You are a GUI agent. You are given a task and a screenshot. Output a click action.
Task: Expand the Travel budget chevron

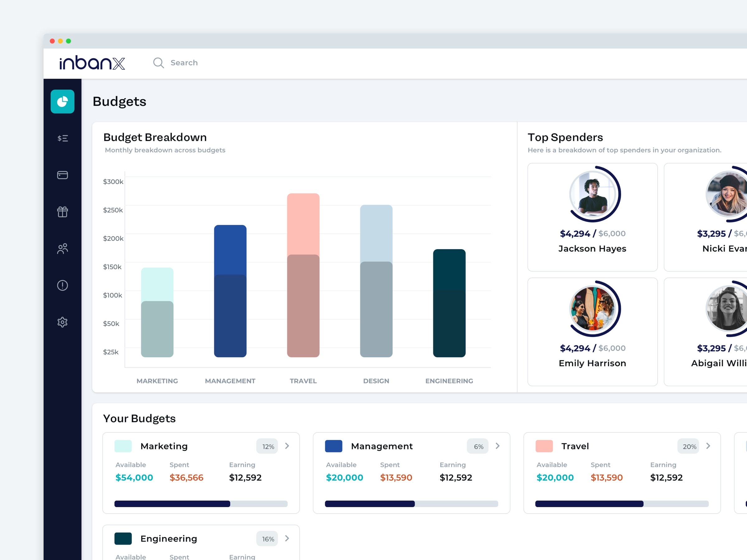[x=708, y=446]
